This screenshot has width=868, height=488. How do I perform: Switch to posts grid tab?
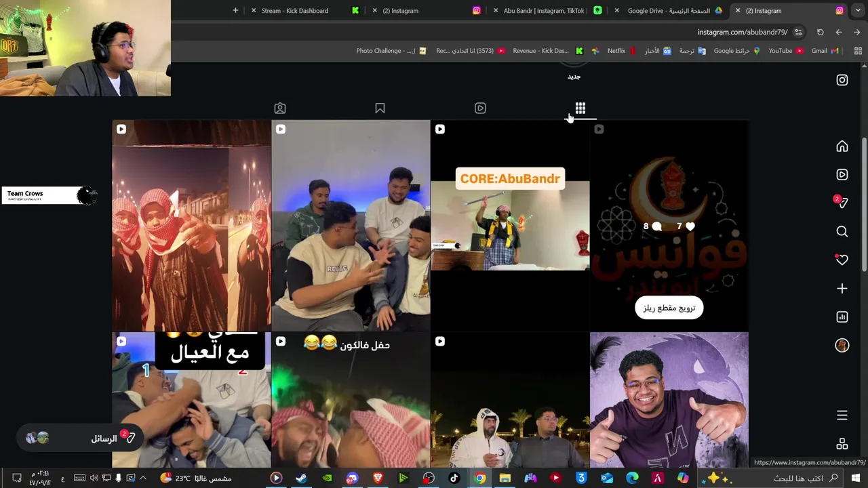[x=580, y=108]
